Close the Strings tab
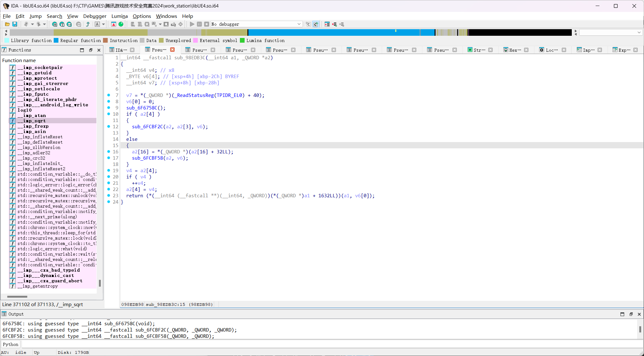644x356 pixels. (x=490, y=50)
